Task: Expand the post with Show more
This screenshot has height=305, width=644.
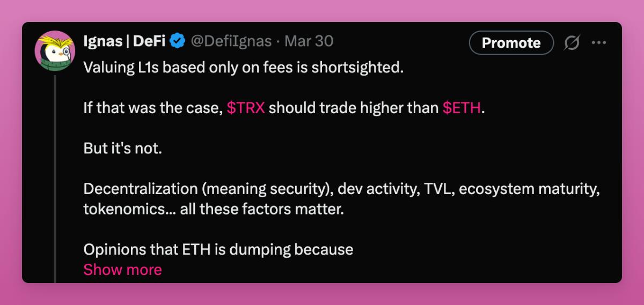Action: point(122,269)
